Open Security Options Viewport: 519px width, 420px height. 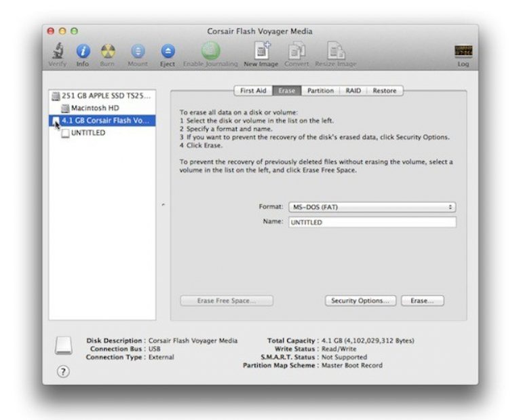coord(360,301)
